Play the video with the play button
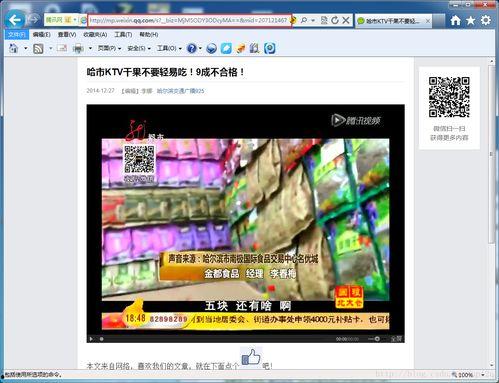499x383 pixels. point(91,339)
